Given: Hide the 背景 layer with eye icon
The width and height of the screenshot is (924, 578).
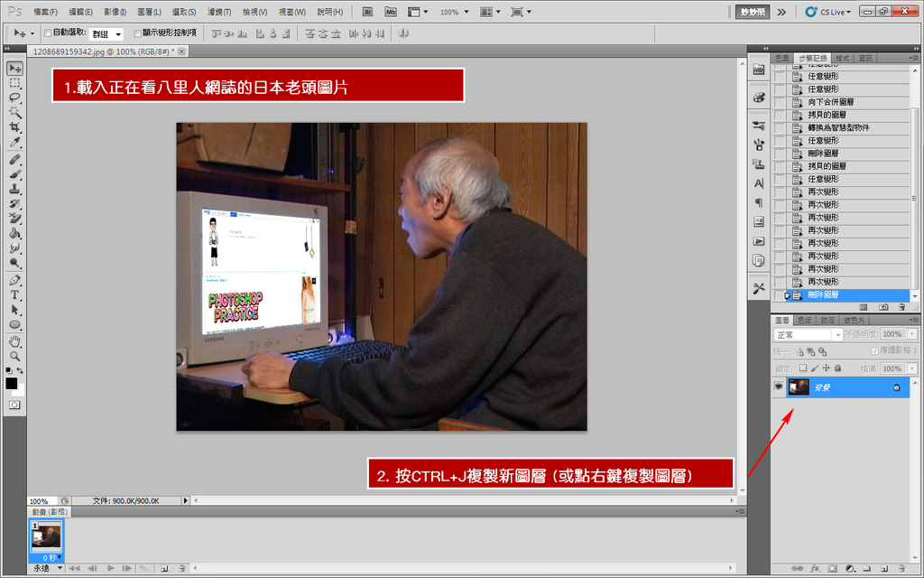Looking at the screenshot, I should point(779,387).
